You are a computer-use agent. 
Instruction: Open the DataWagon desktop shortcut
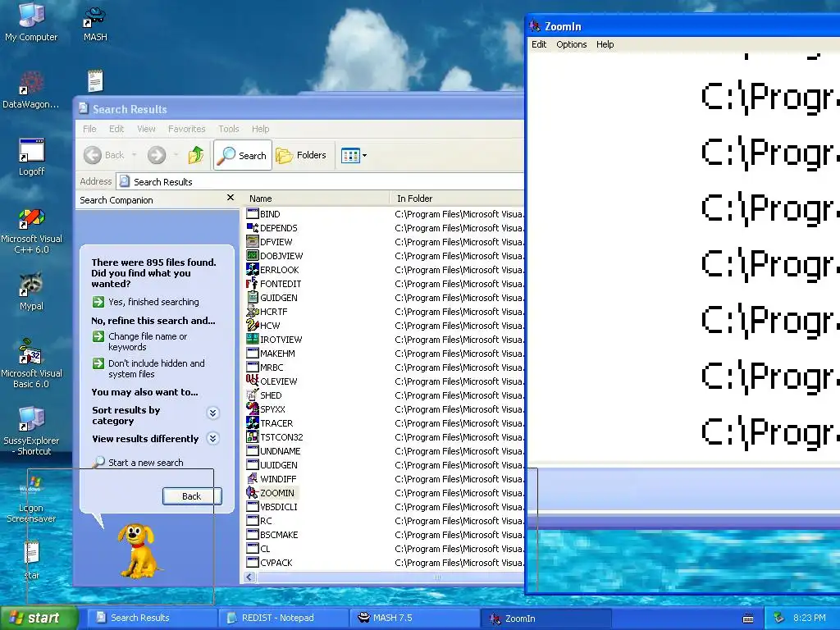coord(30,90)
